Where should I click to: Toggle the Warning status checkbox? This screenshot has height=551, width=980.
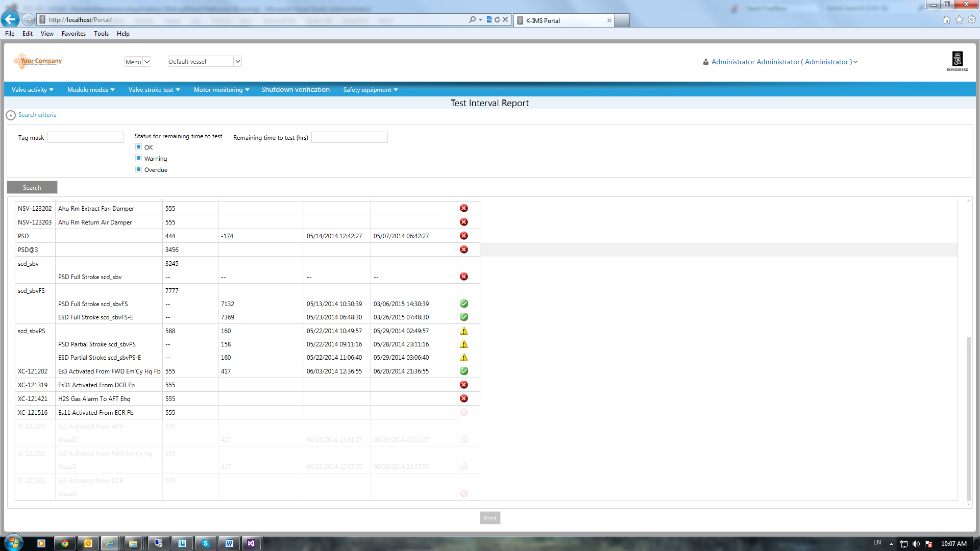[x=138, y=158]
